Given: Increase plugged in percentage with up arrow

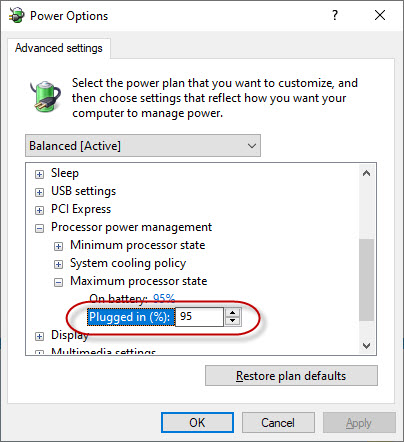Looking at the screenshot, I should [232, 313].
